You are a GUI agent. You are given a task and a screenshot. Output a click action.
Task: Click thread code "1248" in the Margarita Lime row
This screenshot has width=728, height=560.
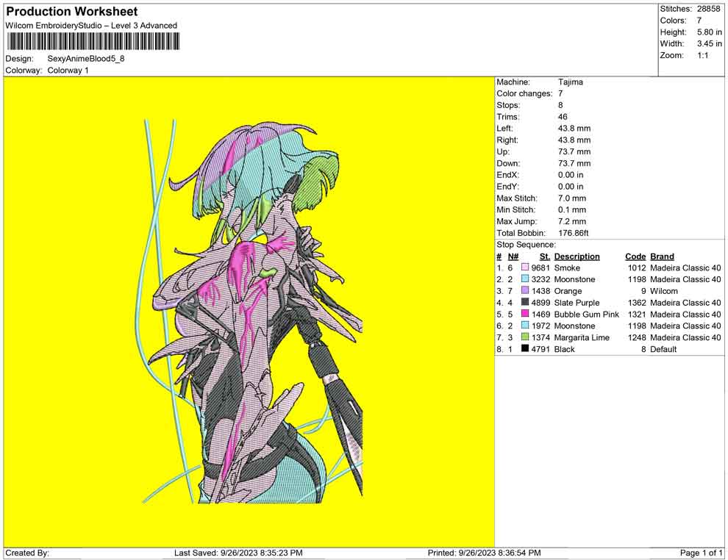pos(637,337)
